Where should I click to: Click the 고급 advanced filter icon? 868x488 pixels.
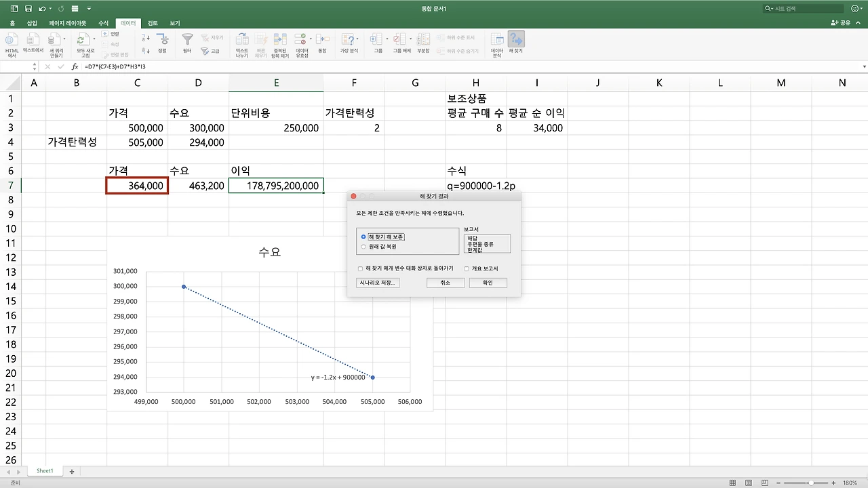click(211, 51)
